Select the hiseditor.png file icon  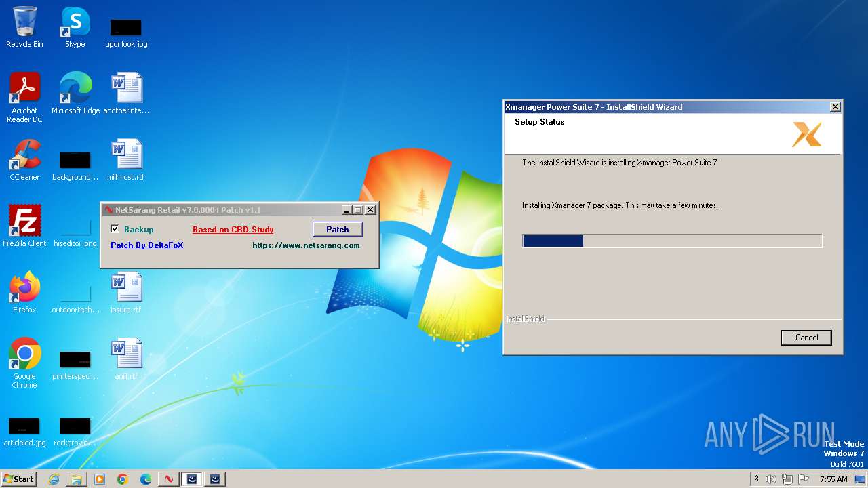(75, 230)
